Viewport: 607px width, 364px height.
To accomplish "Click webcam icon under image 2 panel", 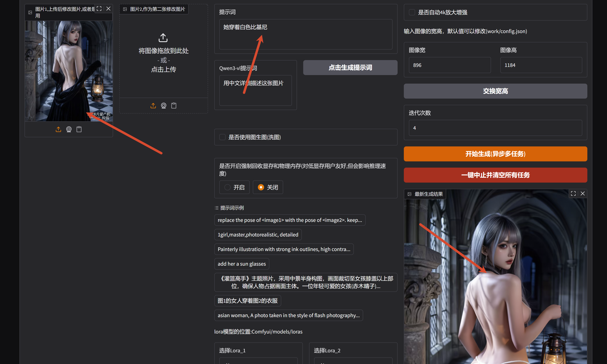I will [163, 105].
